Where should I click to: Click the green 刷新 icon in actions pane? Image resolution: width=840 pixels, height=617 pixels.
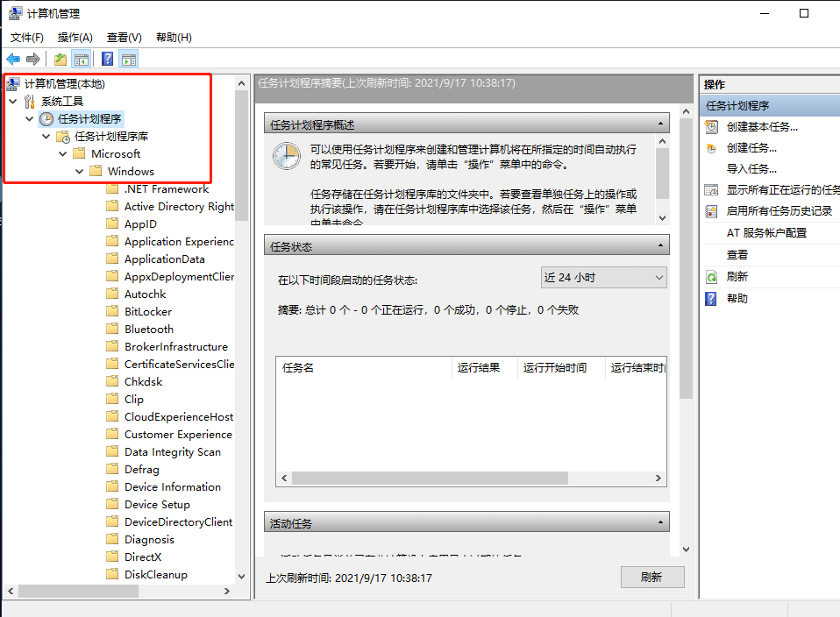point(712,277)
